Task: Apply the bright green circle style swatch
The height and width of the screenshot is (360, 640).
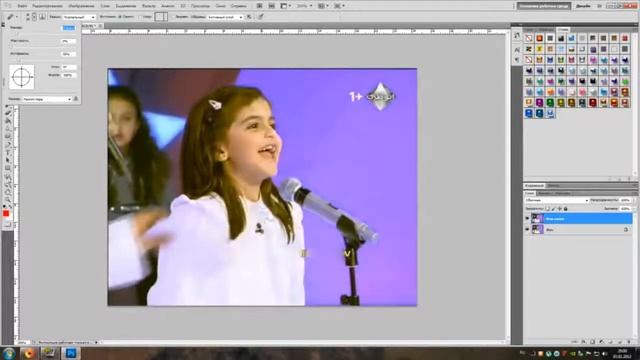Action: (625, 82)
